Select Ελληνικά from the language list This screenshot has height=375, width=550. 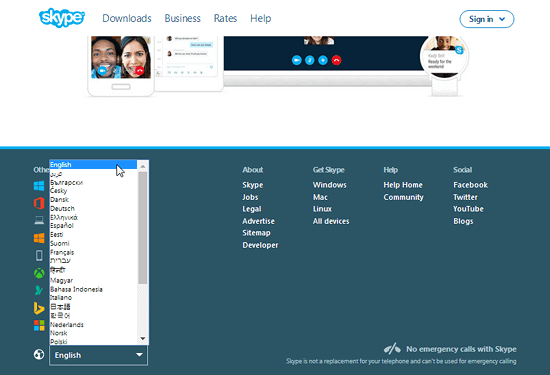click(x=93, y=217)
